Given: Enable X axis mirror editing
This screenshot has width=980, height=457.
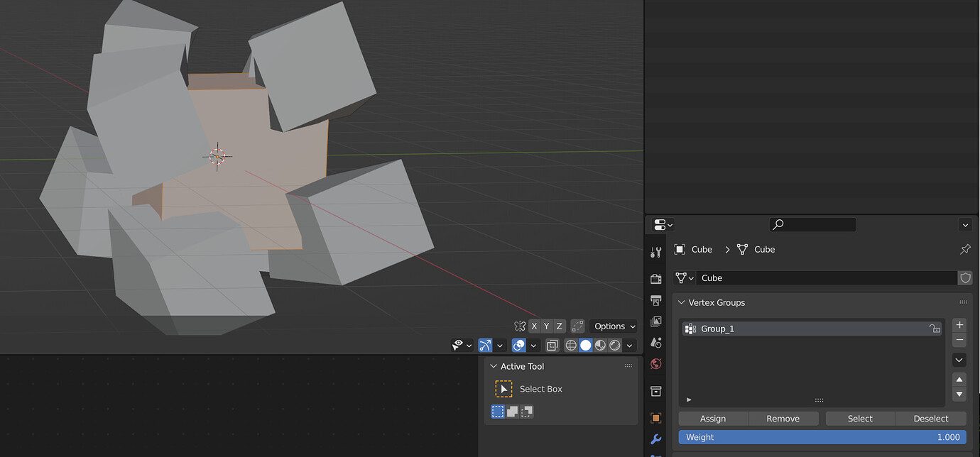Looking at the screenshot, I should tap(534, 326).
